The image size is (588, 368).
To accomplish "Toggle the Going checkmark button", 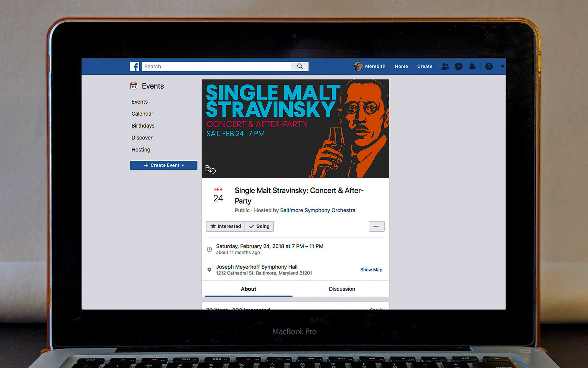I will (259, 226).
